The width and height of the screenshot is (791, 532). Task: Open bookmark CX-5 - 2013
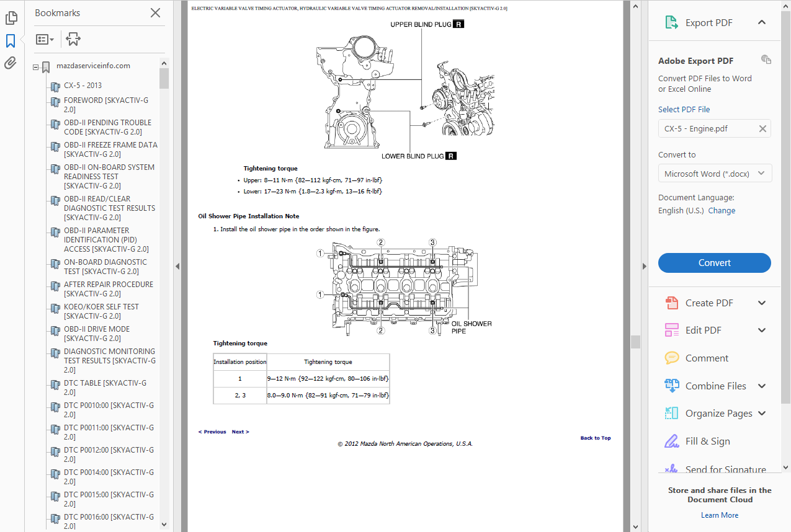pyautogui.click(x=83, y=86)
